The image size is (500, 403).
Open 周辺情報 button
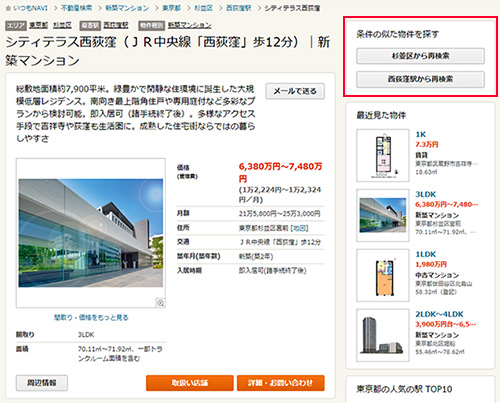pos(42,383)
